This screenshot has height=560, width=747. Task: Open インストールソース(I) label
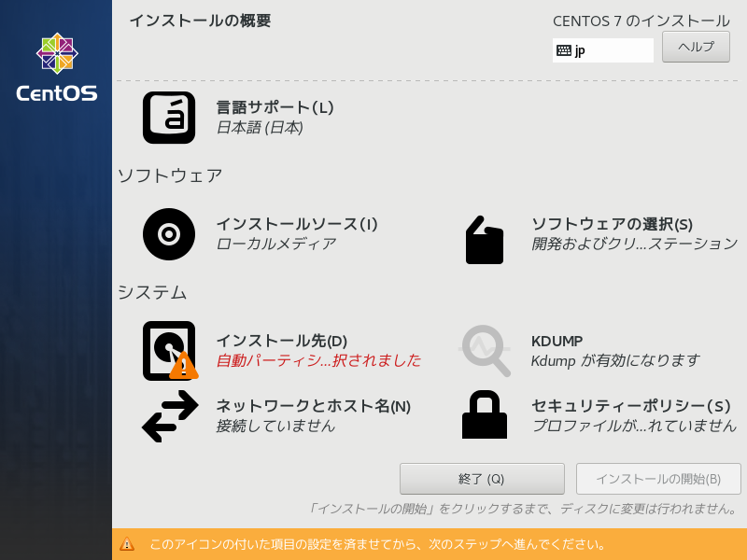297,224
